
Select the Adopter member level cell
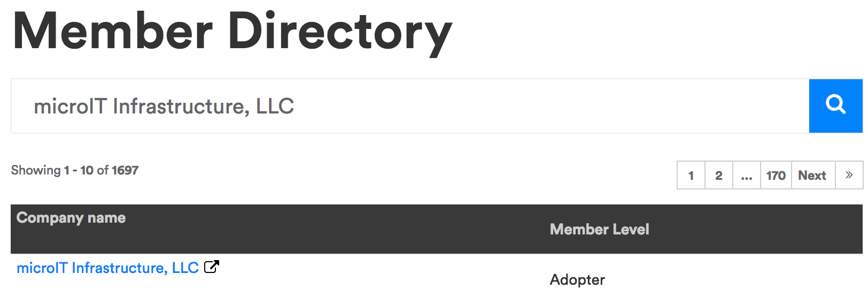(x=577, y=279)
